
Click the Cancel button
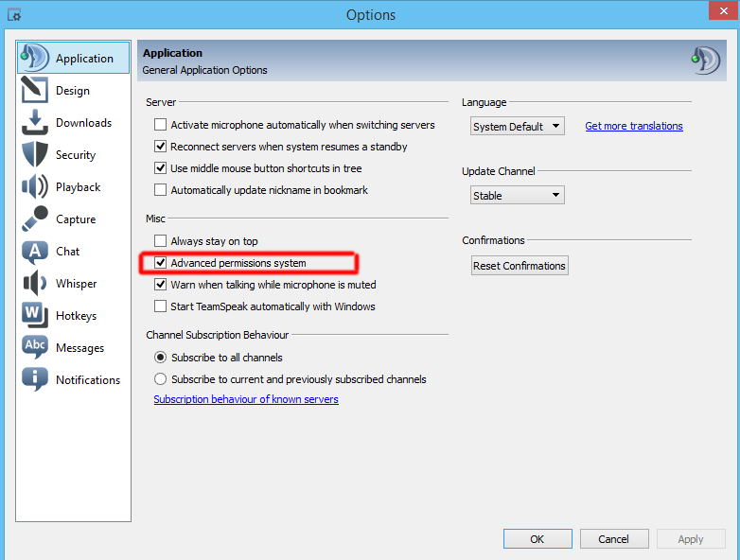614,539
